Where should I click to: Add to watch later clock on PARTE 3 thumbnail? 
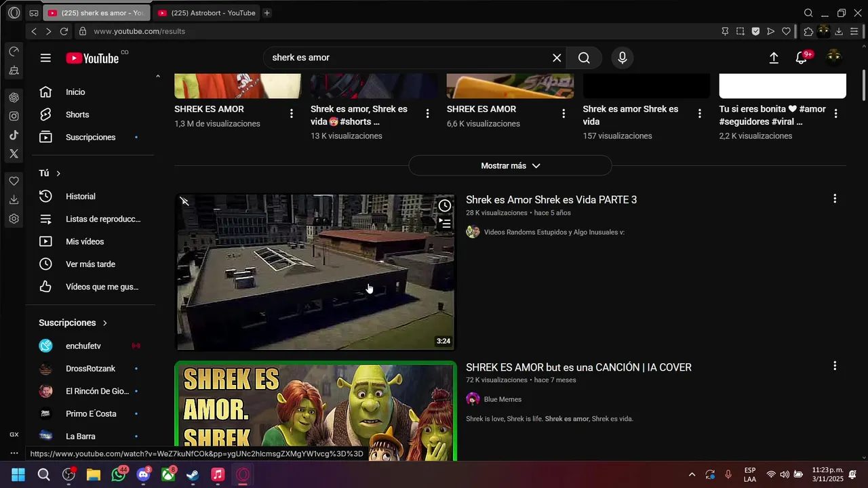tap(444, 205)
